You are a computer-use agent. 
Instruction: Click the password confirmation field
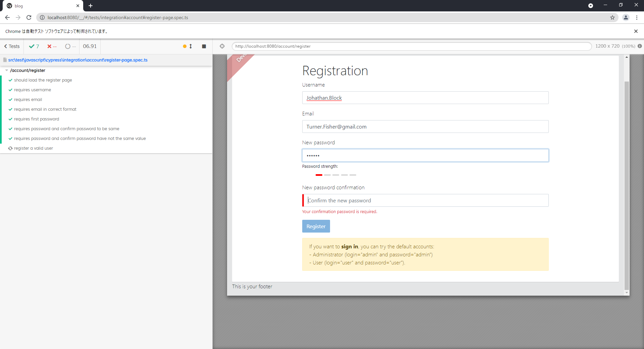click(x=425, y=200)
